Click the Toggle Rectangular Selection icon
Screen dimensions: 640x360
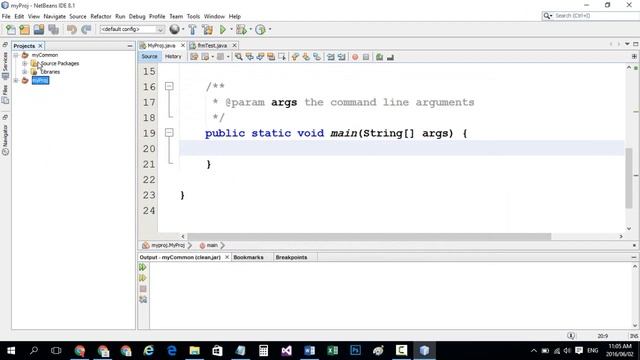coord(282,57)
